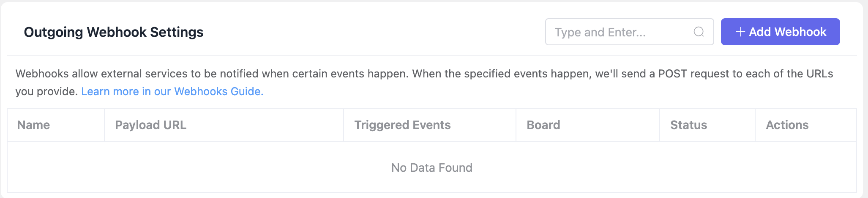This screenshot has height=198, width=868.
Task: Select the Status column header
Action: coord(688,125)
